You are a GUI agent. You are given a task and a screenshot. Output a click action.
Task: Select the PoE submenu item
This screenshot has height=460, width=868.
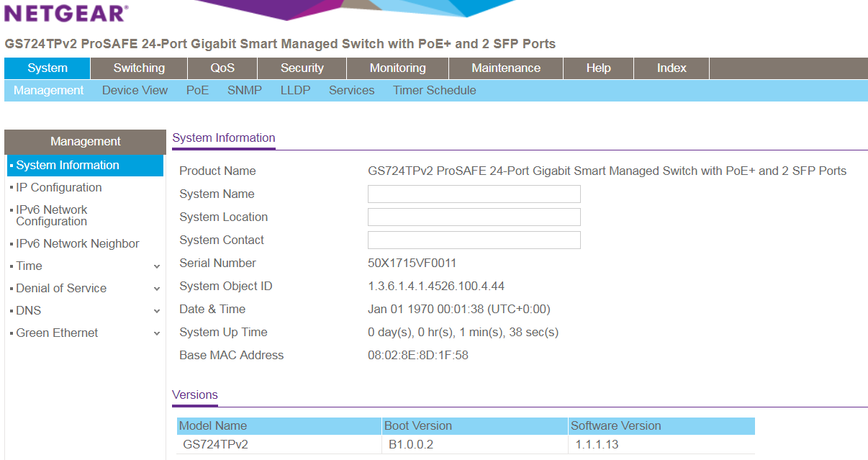(x=197, y=91)
